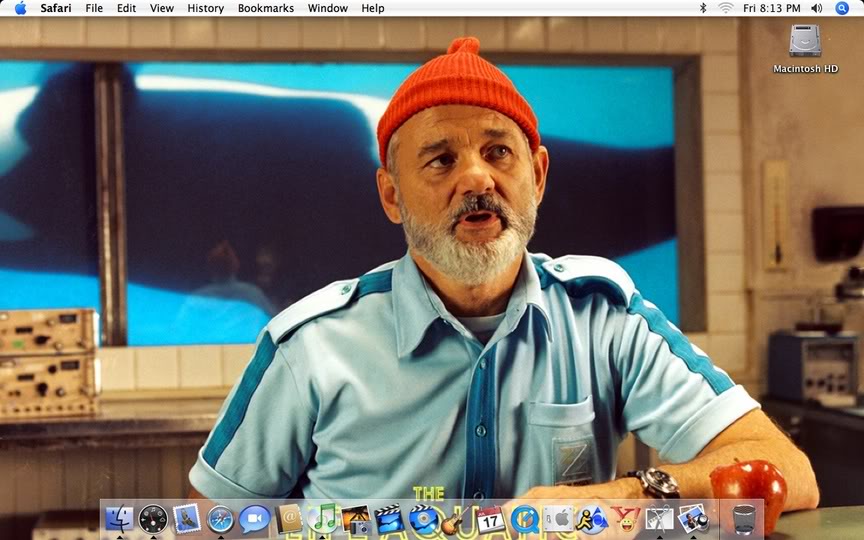Click the Safari compass in Dock

pyautogui.click(x=220, y=519)
